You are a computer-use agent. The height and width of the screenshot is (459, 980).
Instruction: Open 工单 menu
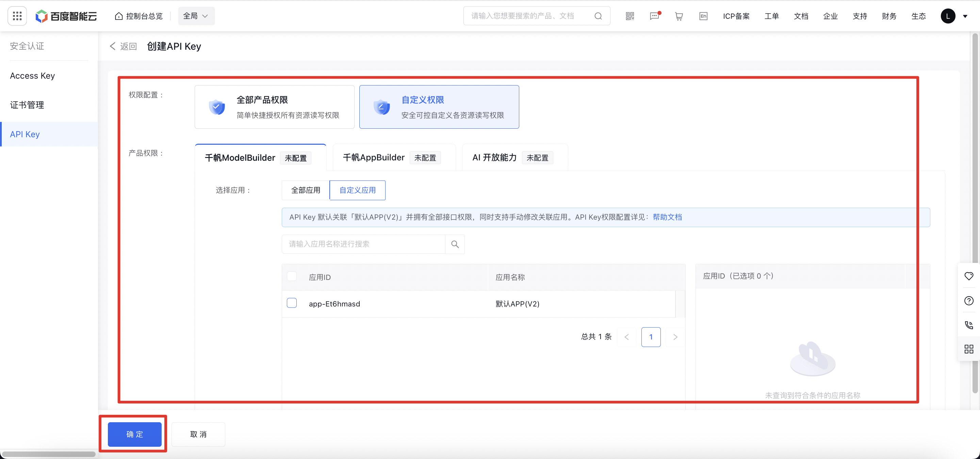coord(771,16)
